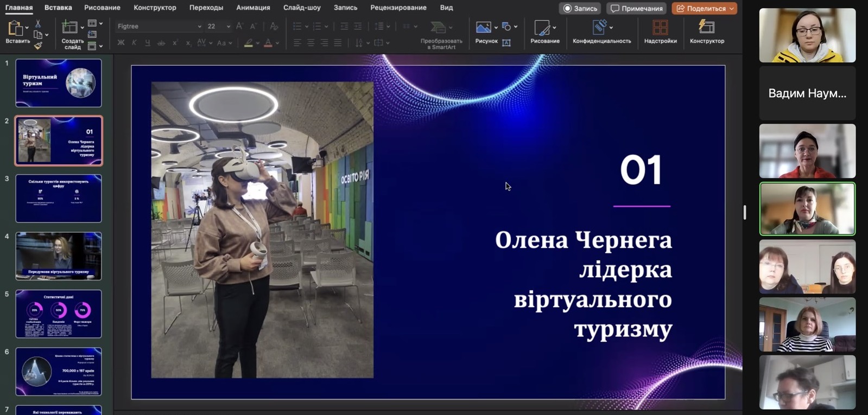Increase font size with large A icon
Image resolution: width=868 pixels, height=415 pixels.
239,26
